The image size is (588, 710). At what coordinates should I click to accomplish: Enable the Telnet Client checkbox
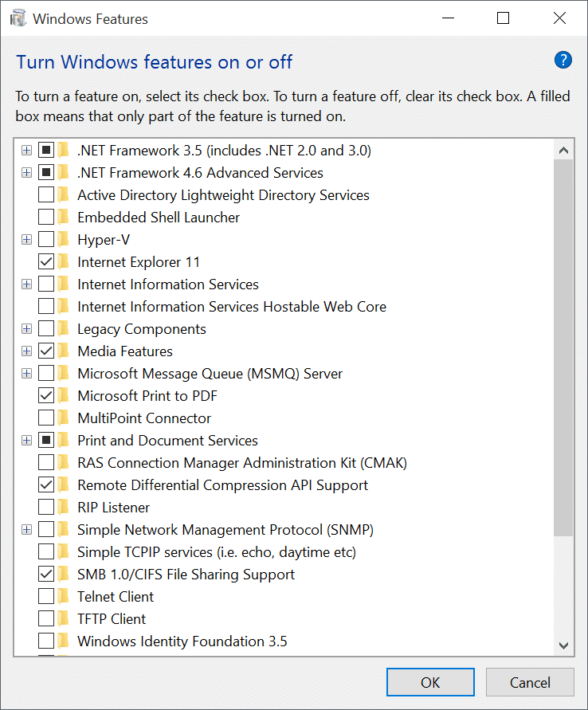[x=46, y=596]
